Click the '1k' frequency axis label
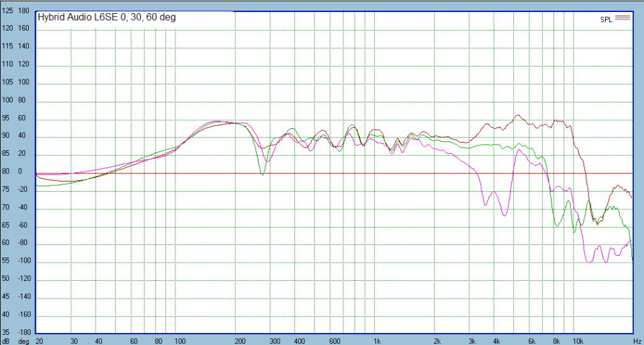The width and height of the screenshot is (644, 345). click(x=377, y=341)
